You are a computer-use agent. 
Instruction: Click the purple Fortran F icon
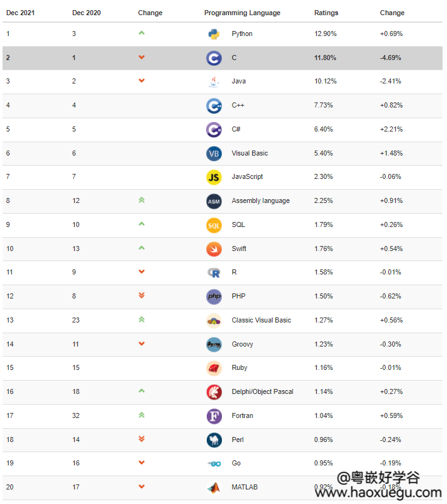pyautogui.click(x=214, y=416)
